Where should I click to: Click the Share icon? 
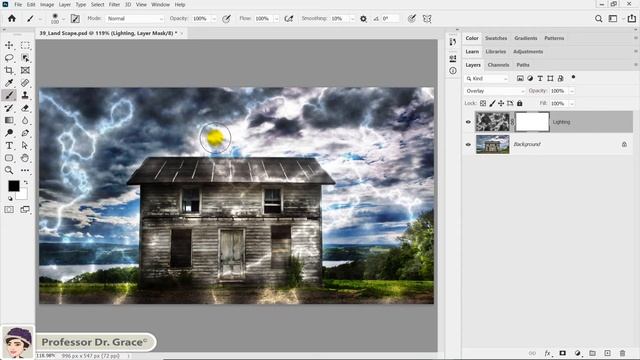click(631, 18)
